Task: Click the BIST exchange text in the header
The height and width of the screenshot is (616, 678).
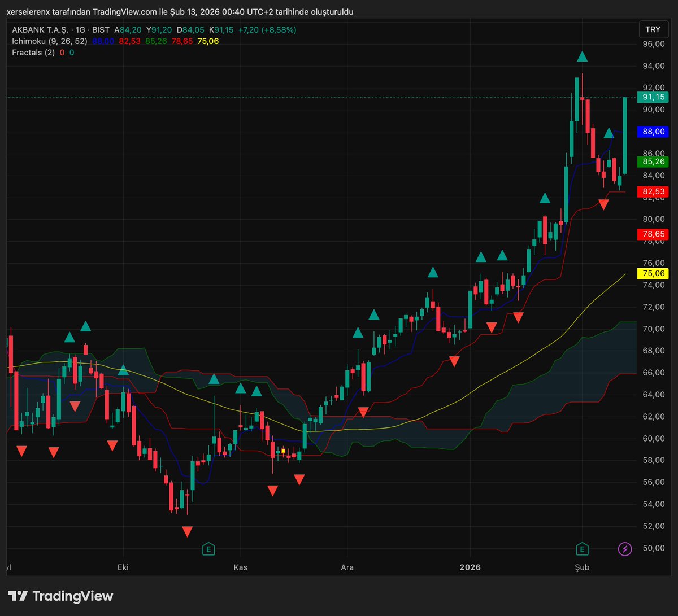Action: (101, 30)
